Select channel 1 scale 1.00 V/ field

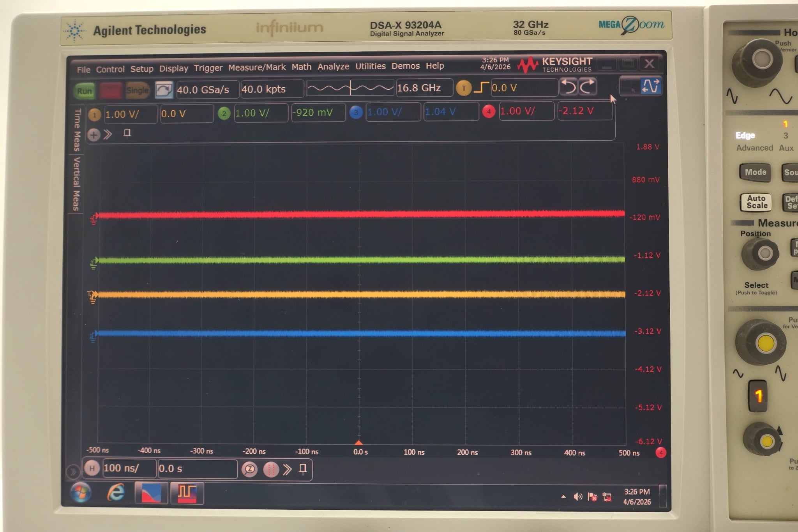(130, 114)
